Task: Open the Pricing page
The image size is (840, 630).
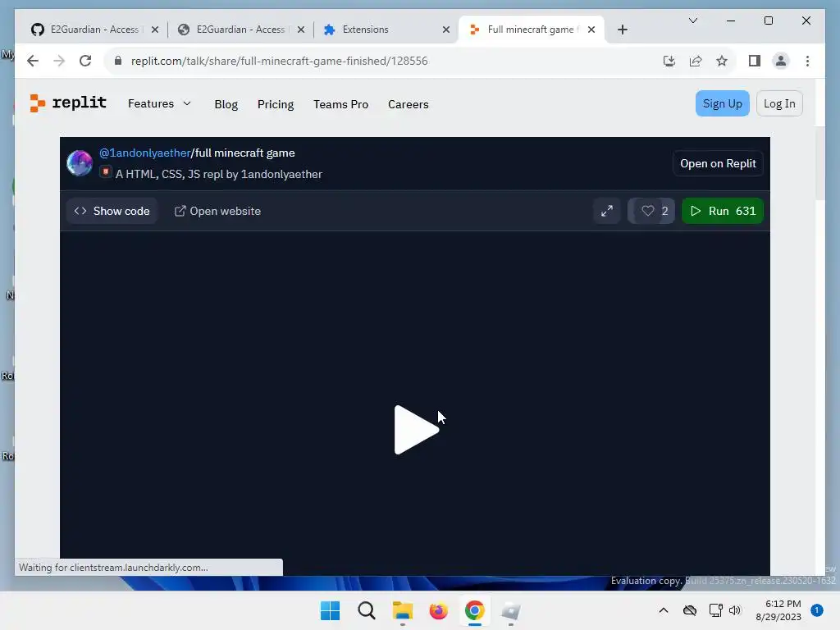Action: pos(276,104)
